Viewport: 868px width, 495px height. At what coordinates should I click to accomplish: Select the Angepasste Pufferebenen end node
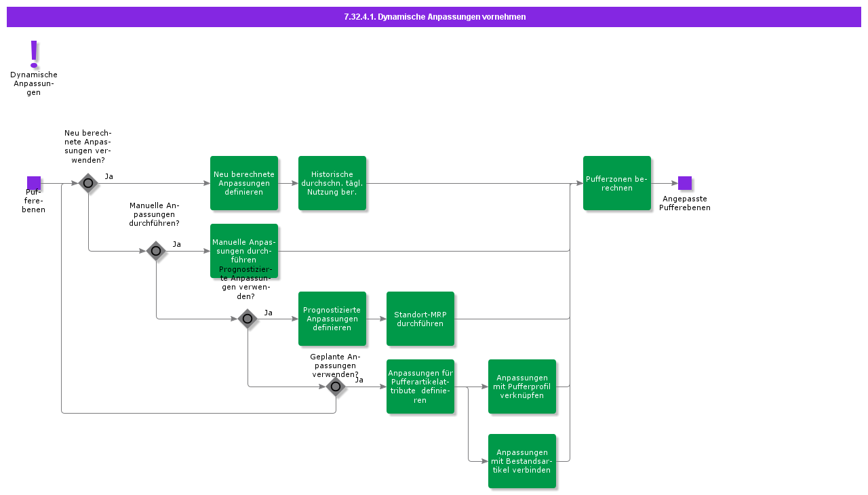click(686, 183)
